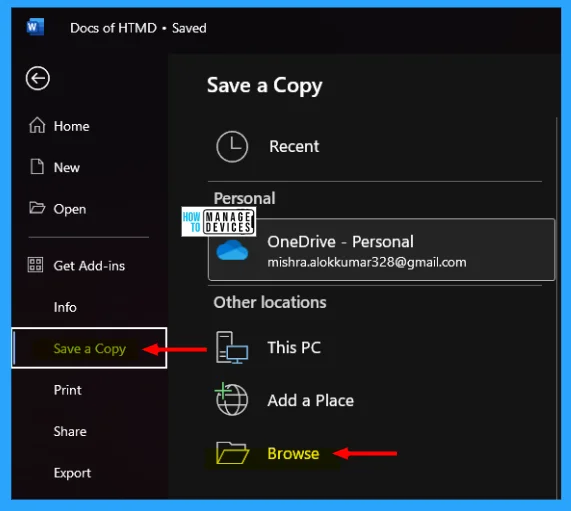Select Save a Copy in sidebar

pyautogui.click(x=89, y=348)
